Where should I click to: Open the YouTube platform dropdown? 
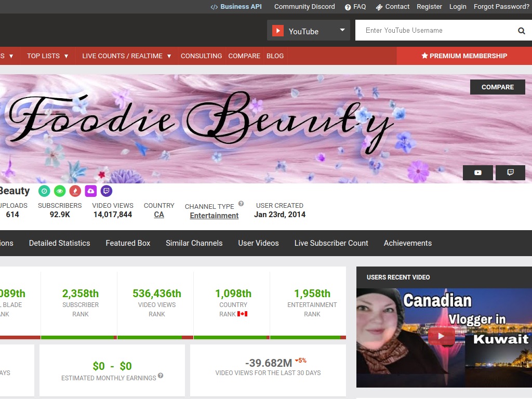click(x=309, y=30)
